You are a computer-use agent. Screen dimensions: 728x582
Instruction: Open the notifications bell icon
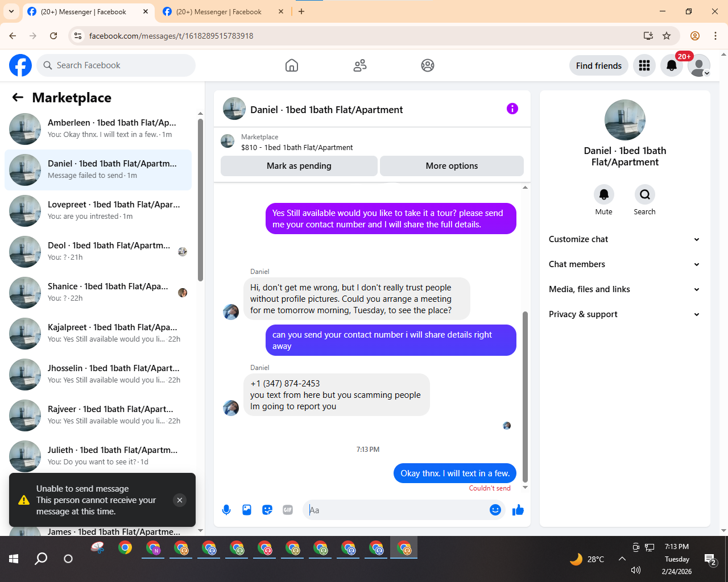pyautogui.click(x=672, y=65)
